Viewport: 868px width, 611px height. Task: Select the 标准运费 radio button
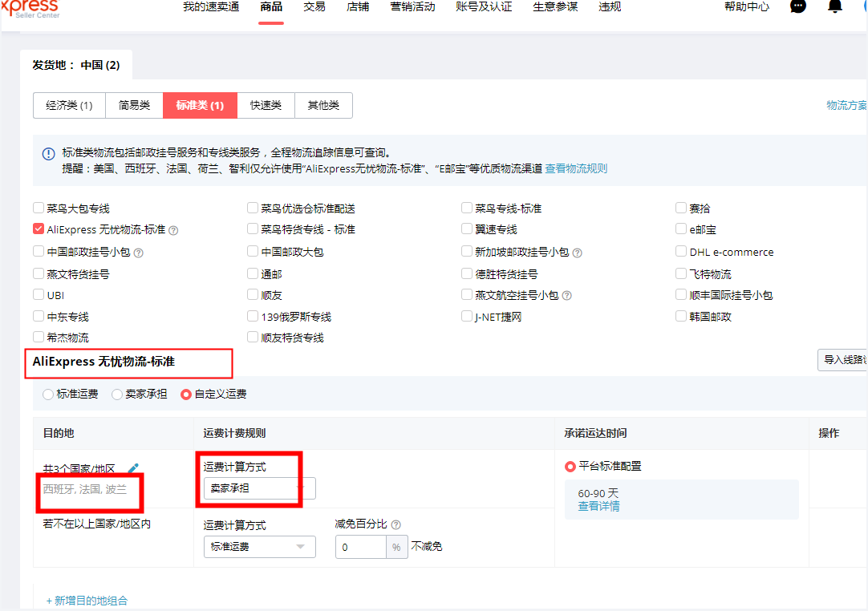pyautogui.click(x=48, y=394)
